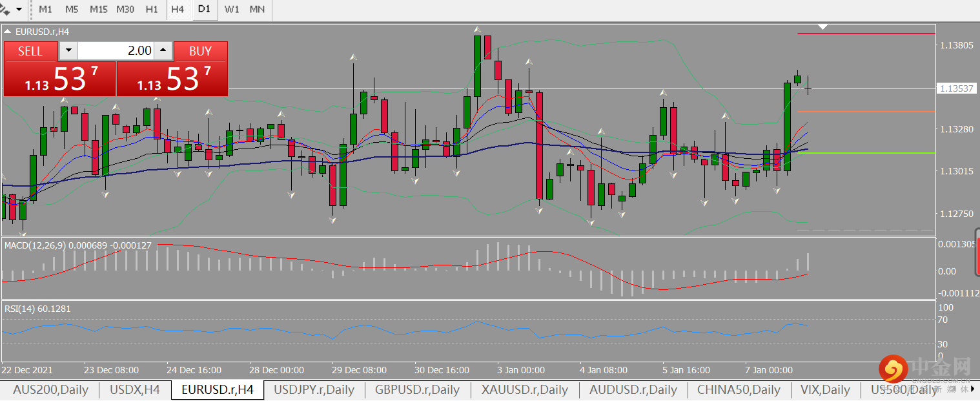Select the EURUSD.r,H4 chart tab
The width and height of the screenshot is (980, 401).
218,389
